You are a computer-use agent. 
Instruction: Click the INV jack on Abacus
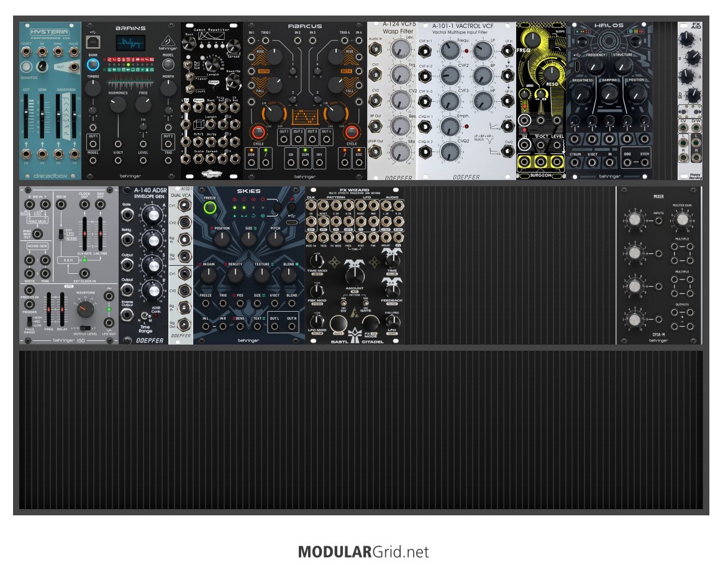point(319,163)
